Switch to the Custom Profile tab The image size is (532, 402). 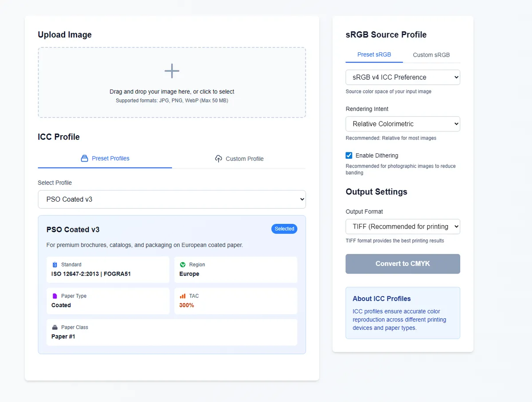[239, 159]
